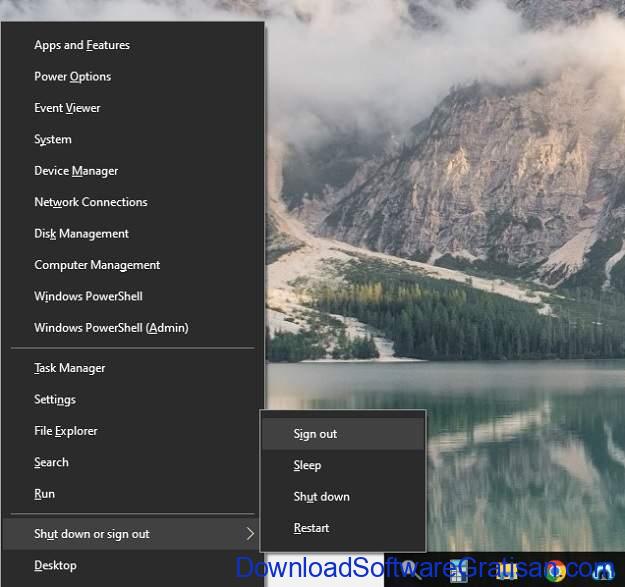Open Device Manager
The width and height of the screenshot is (625, 587).
coord(132,171)
